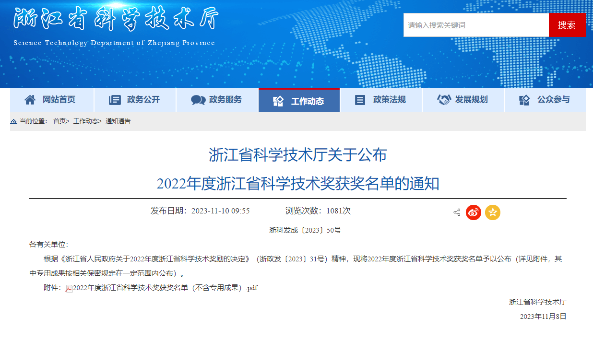Click the home icon beside 网站首页
This screenshot has height=364, width=593.
(30, 100)
